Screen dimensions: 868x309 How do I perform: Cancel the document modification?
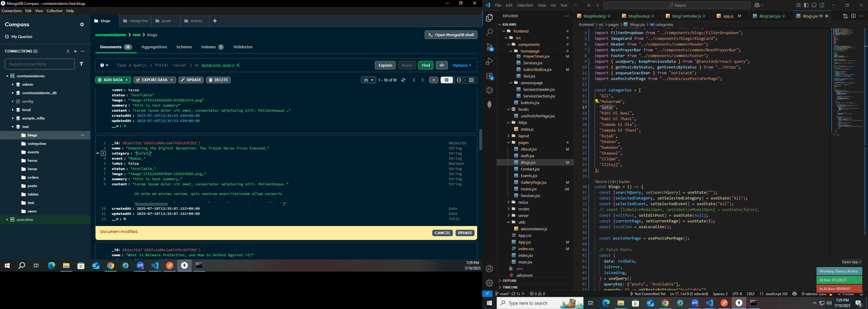442,233
